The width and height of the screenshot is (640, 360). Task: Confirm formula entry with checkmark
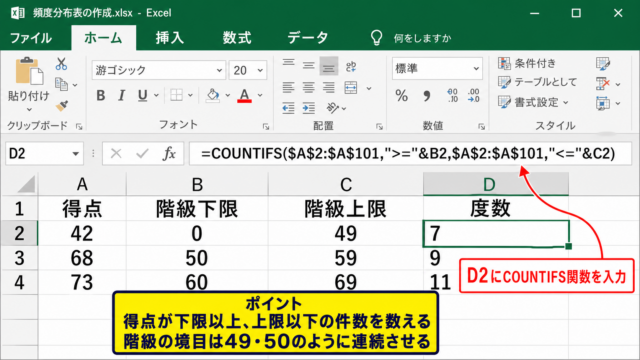pos(142,154)
